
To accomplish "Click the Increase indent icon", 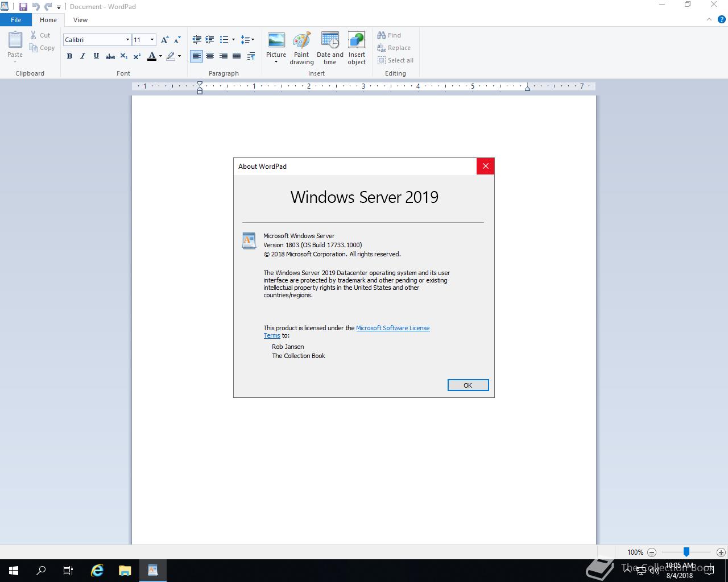I will [210, 40].
